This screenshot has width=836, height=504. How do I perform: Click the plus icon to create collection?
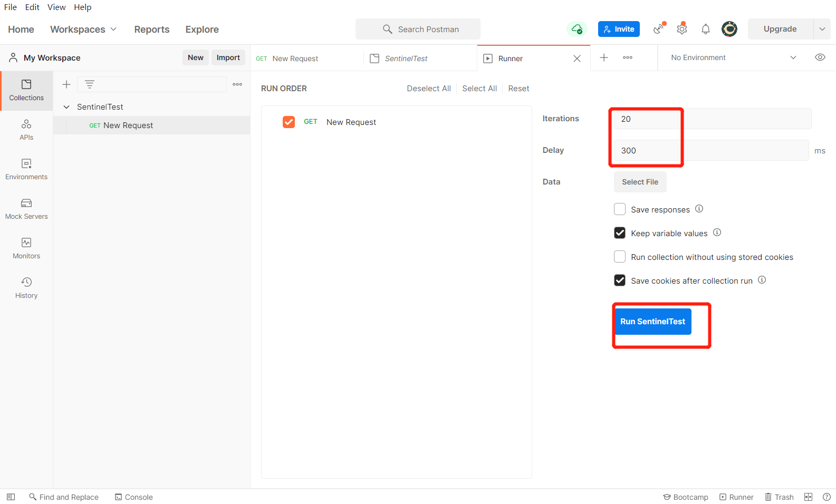(x=66, y=84)
